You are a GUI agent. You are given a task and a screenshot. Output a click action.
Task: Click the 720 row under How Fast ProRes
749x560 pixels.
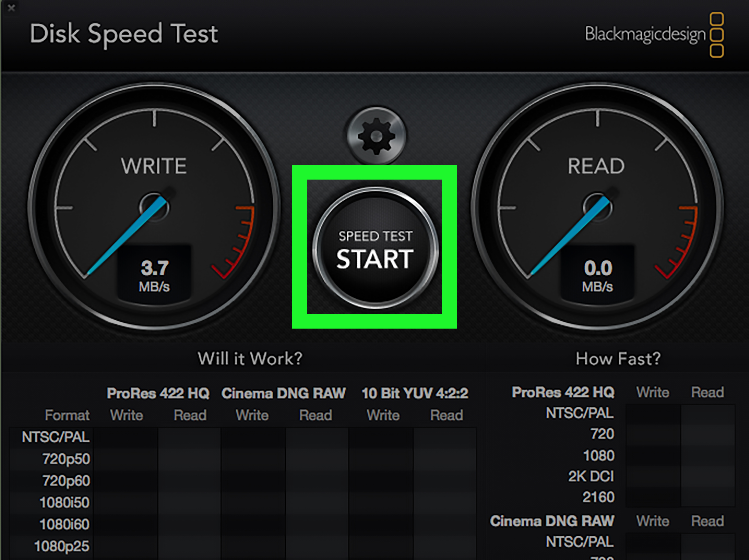pyautogui.click(x=602, y=434)
